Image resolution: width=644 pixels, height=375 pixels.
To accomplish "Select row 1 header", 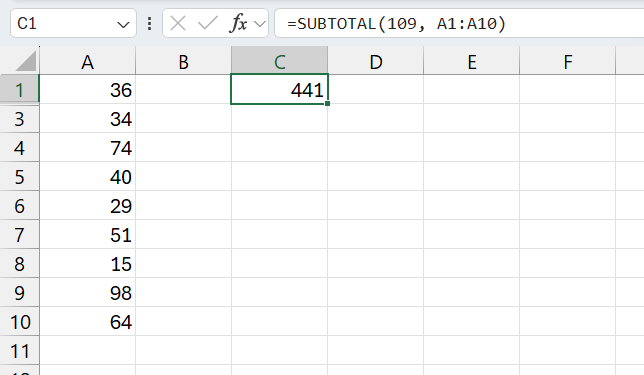I will (x=19, y=89).
